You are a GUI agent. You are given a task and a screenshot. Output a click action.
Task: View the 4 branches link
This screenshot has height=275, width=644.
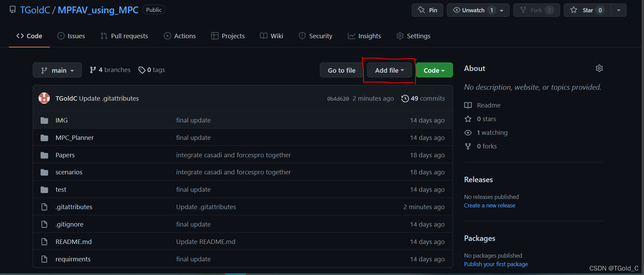[x=110, y=70]
